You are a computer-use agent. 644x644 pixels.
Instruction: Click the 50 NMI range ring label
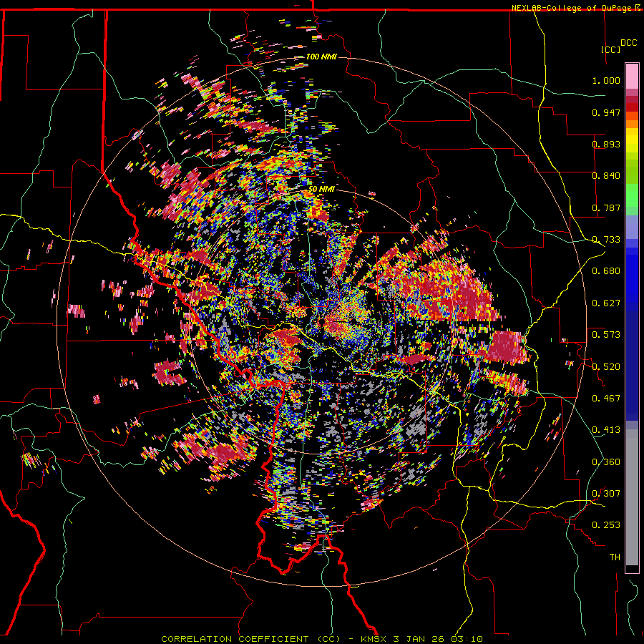321,189
